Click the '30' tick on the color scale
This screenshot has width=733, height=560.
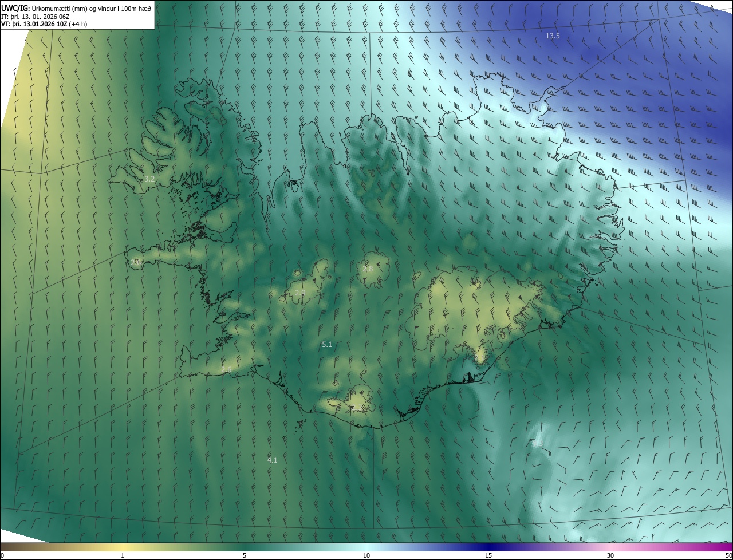pyautogui.click(x=610, y=555)
